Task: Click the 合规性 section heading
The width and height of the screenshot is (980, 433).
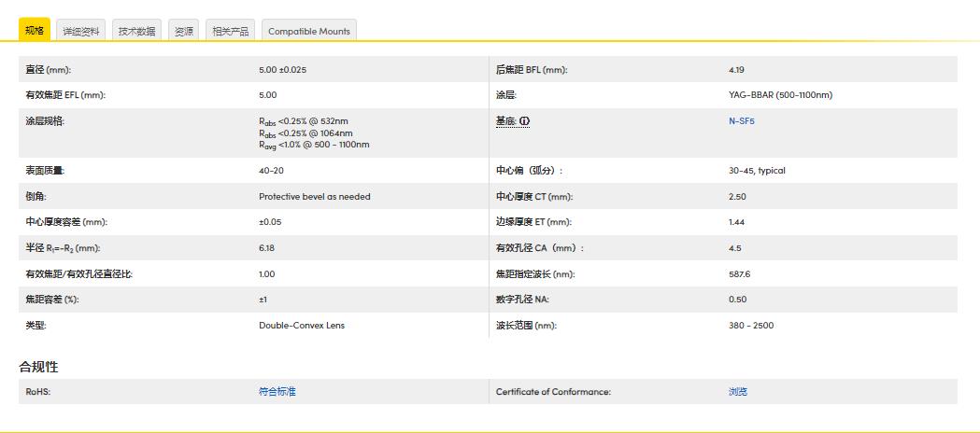Action: 39,366
